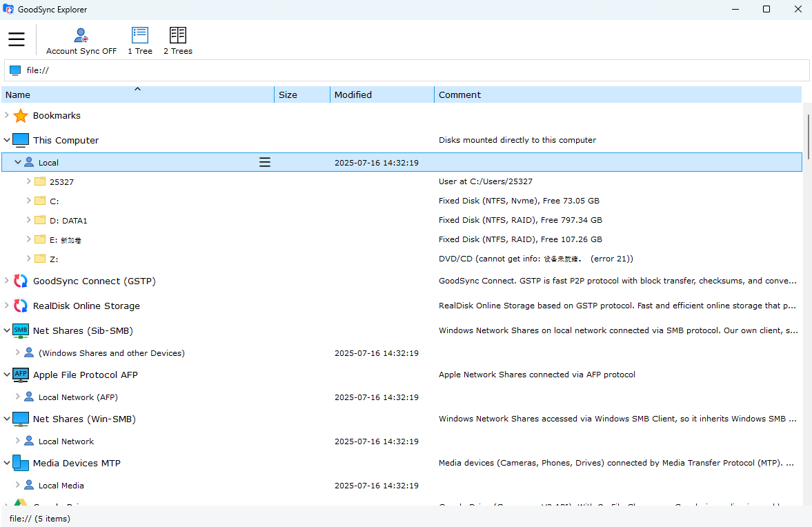Click the Net Shares (Sib-SMB) icon
The height and width of the screenshot is (527, 812).
tap(21, 331)
